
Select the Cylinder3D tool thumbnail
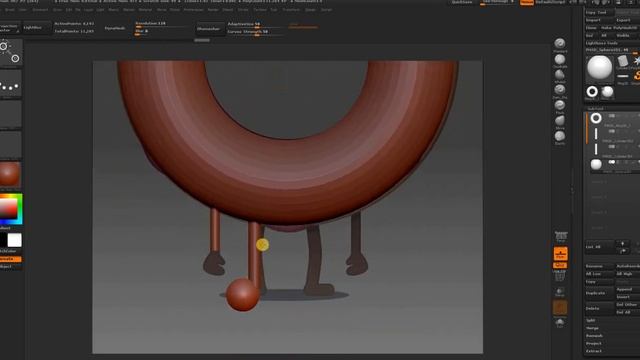(x=622, y=62)
